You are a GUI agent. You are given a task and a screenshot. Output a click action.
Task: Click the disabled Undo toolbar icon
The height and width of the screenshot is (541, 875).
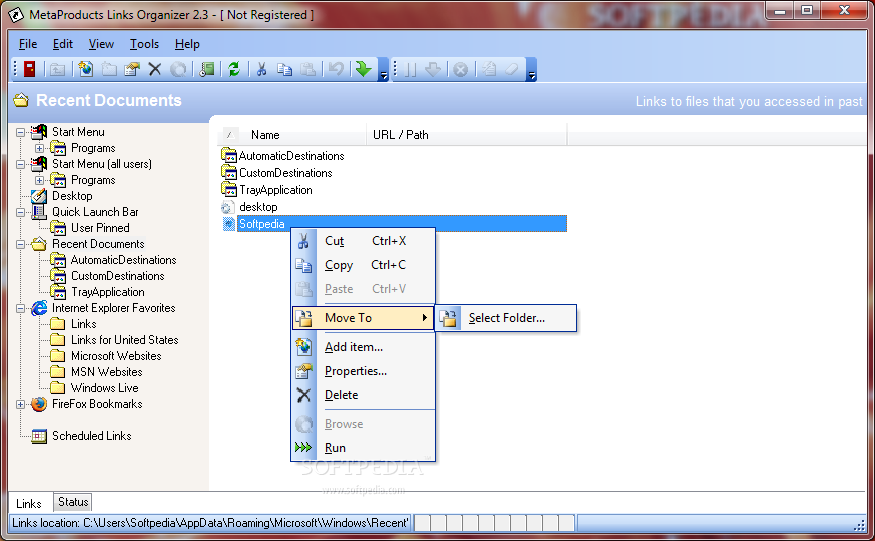tap(336, 69)
